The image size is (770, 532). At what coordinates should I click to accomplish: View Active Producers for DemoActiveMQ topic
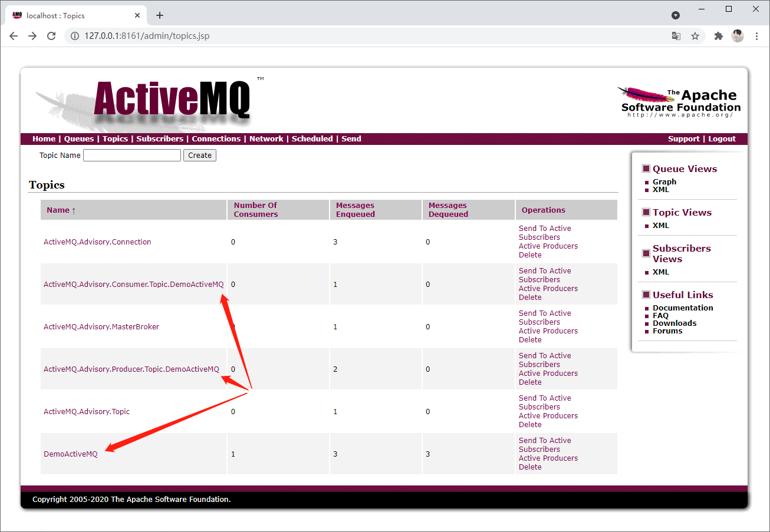tap(548, 458)
